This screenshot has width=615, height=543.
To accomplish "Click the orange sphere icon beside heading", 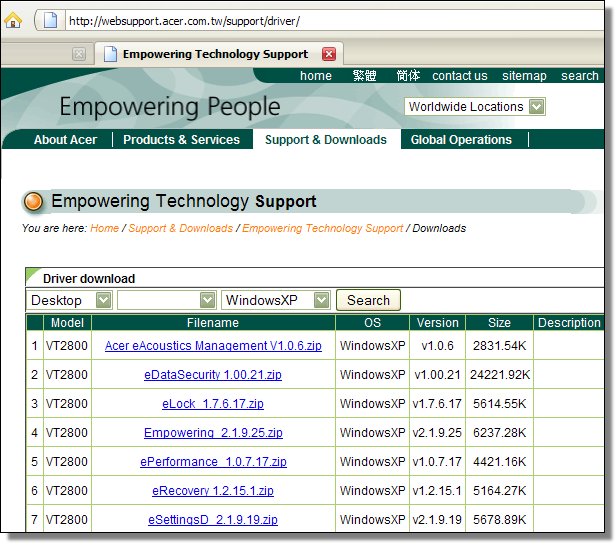I will coord(33,202).
